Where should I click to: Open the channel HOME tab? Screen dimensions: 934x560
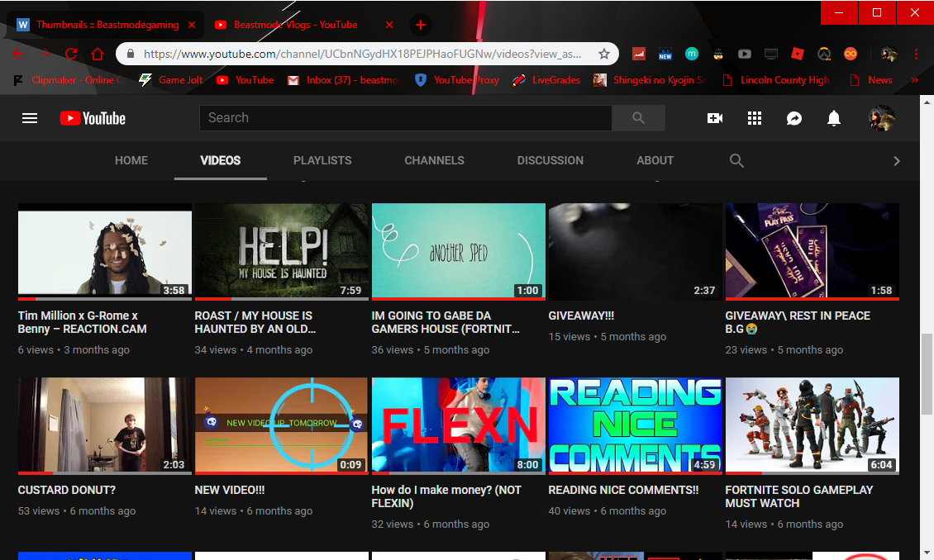(x=131, y=161)
